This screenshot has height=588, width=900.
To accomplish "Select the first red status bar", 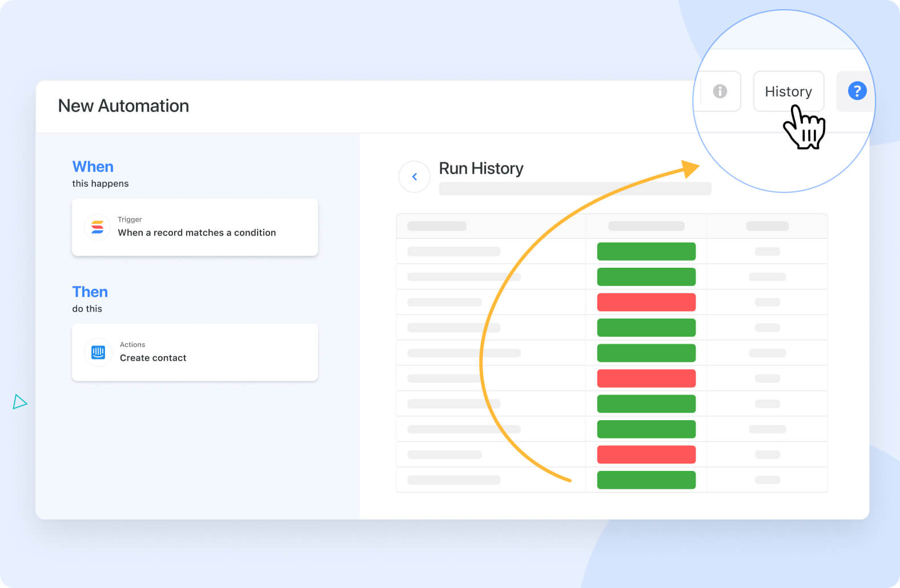I will 646,302.
